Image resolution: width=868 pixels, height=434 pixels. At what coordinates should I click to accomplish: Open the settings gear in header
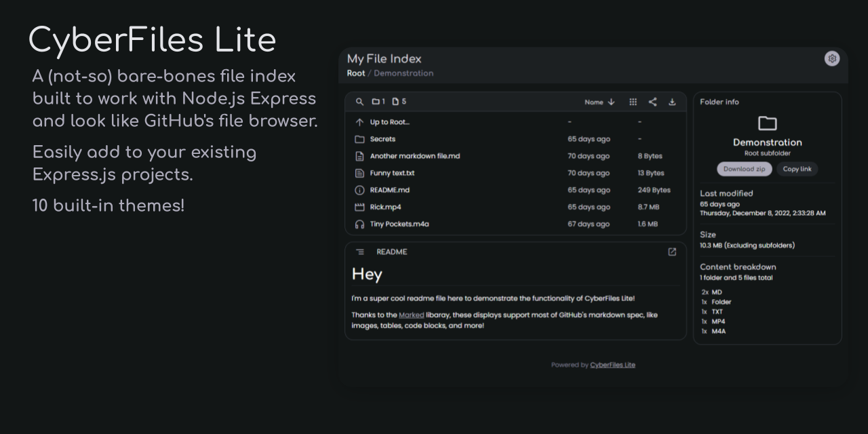(x=832, y=59)
